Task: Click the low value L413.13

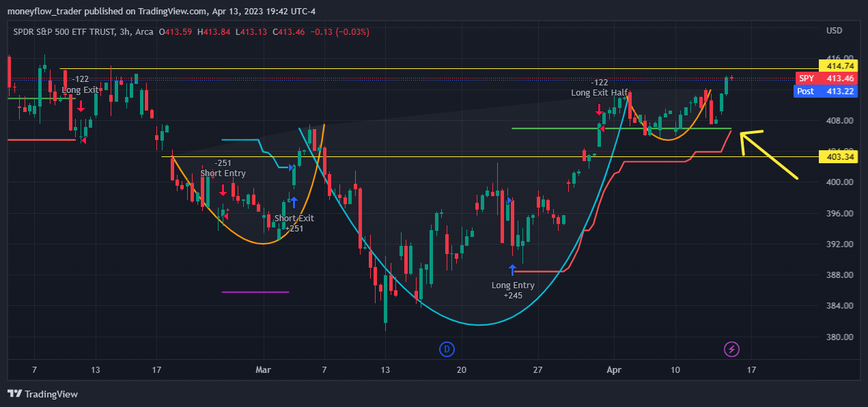Action: point(251,31)
